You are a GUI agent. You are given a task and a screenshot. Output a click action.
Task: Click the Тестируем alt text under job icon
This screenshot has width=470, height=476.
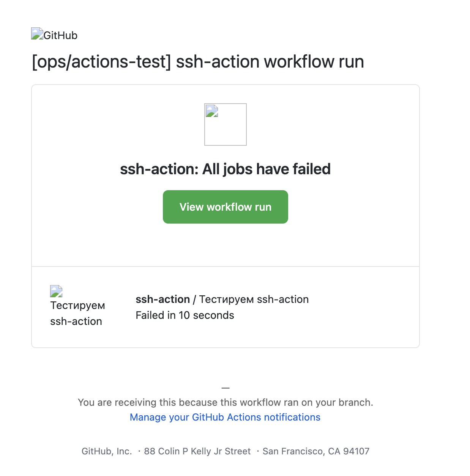77,306
